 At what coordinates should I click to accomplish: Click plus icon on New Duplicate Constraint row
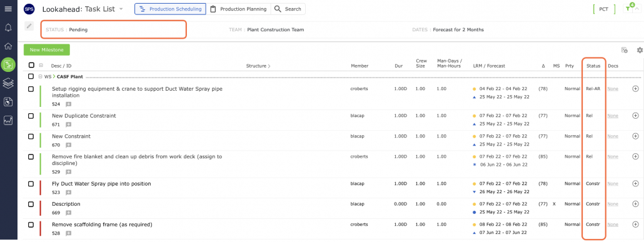[635, 116]
